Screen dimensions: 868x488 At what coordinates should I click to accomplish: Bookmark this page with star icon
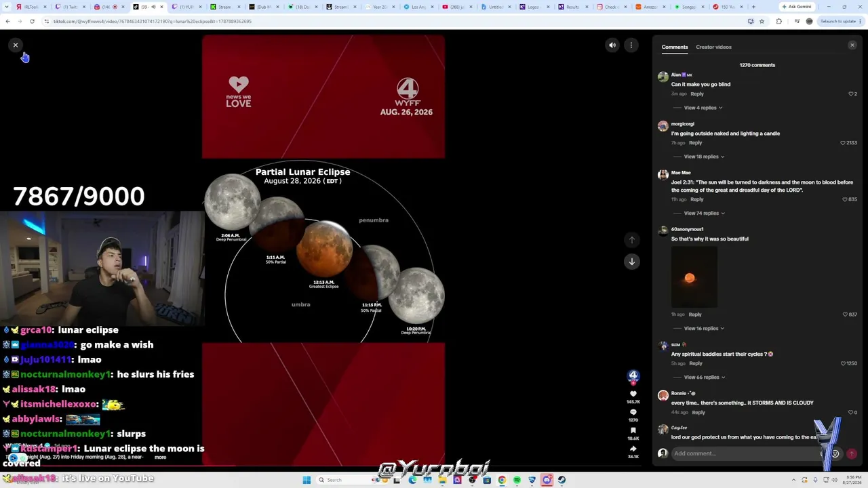[762, 21]
